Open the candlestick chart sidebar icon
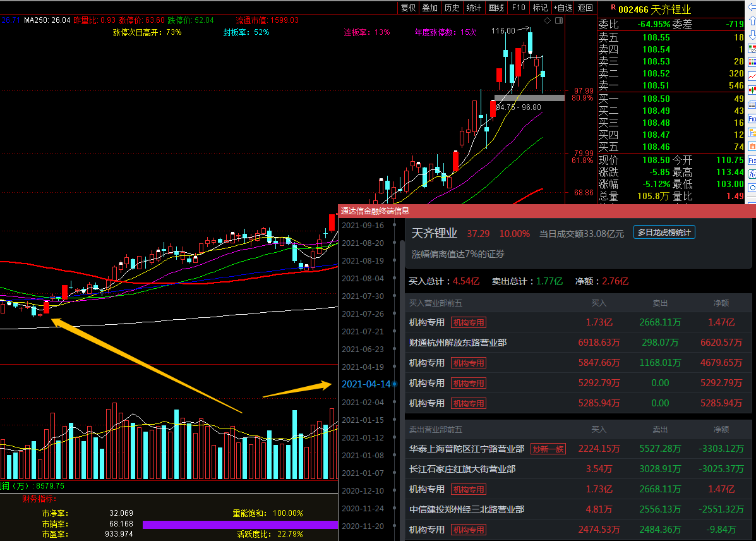Viewport: 756px width, 541px height. tap(752, 90)
